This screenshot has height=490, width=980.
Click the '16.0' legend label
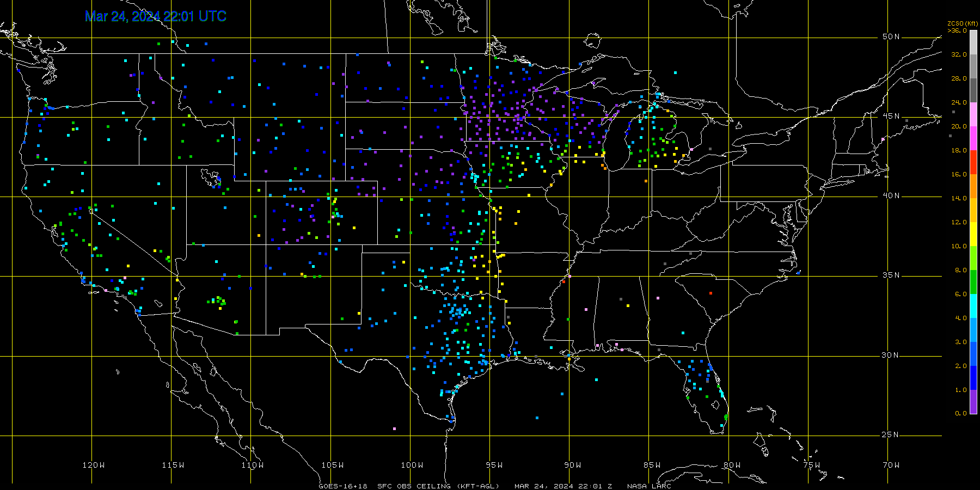click(959, 174)
